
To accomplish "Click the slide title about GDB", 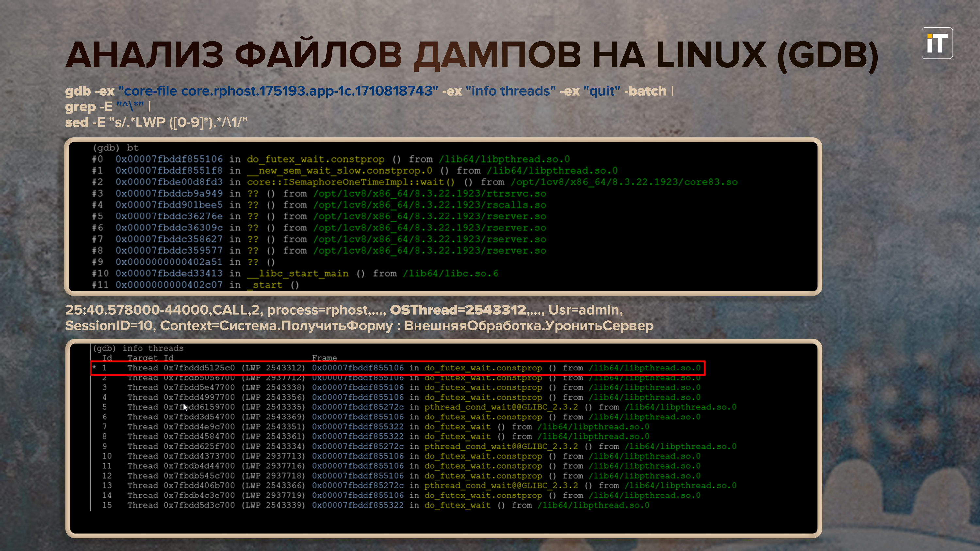I will [472, 55].
